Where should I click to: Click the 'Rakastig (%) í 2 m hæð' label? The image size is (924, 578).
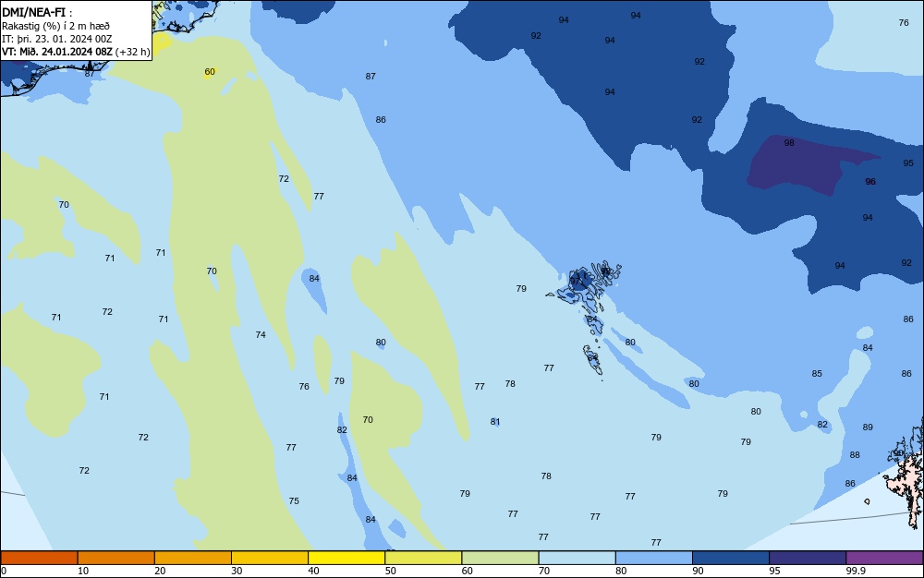[55, 26]
